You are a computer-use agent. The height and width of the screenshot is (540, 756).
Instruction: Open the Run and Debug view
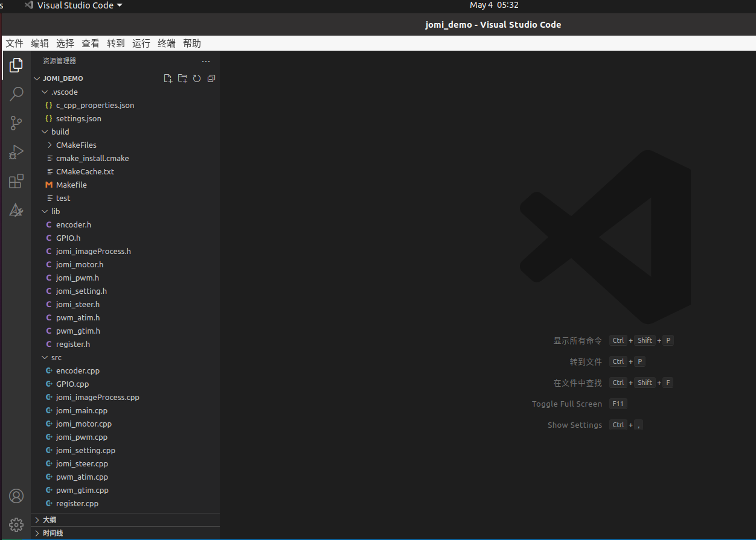click(16, 152)
